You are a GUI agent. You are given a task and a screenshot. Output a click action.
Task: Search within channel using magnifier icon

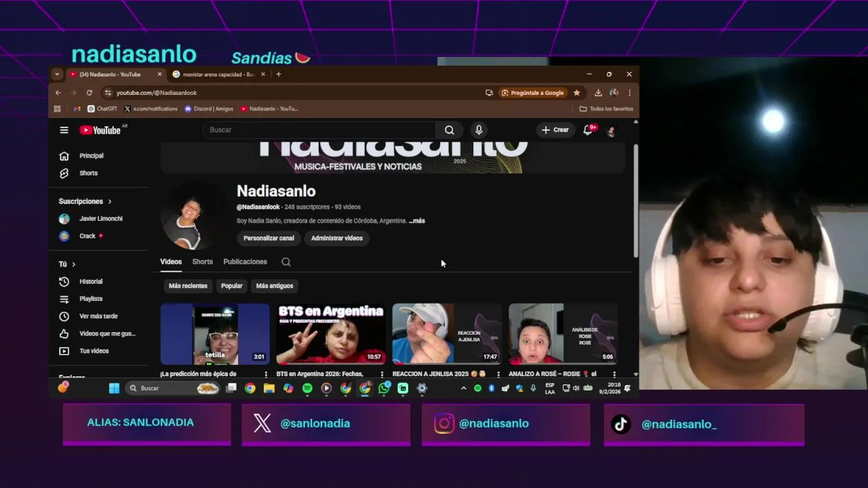pos(286,262)
